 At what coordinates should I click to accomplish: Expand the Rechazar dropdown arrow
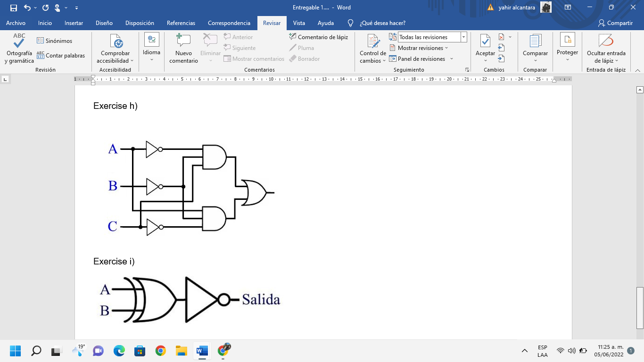[x=510, y=37]
